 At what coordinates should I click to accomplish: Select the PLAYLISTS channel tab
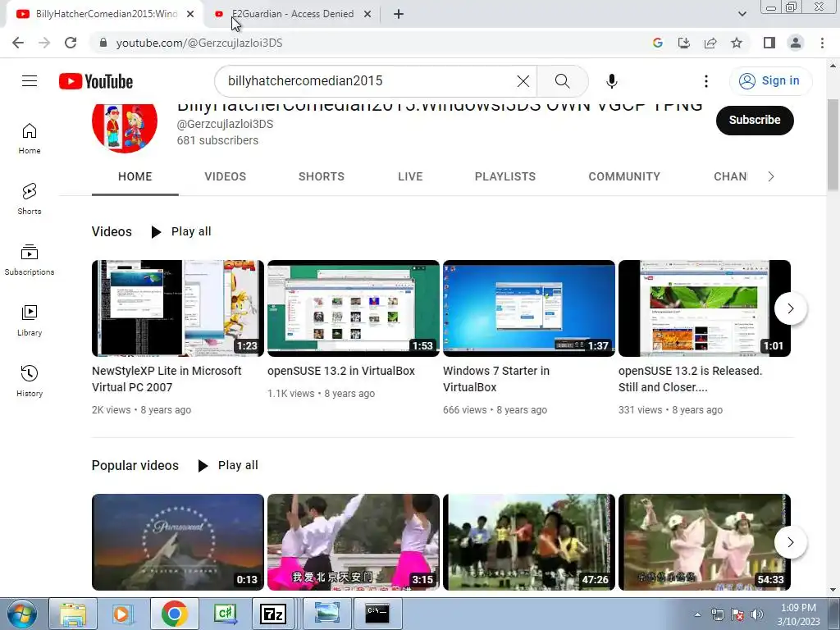coord(505,177)
